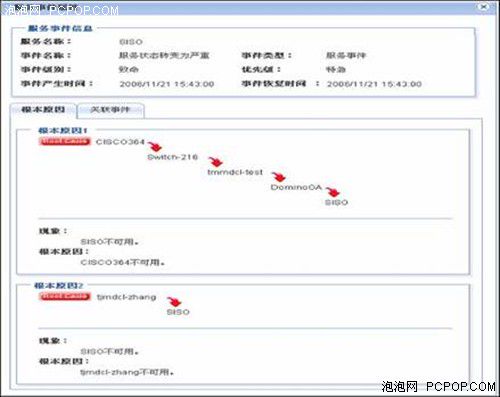
Task: Click the red arrow after DominoOA
Action: [333, 192]
